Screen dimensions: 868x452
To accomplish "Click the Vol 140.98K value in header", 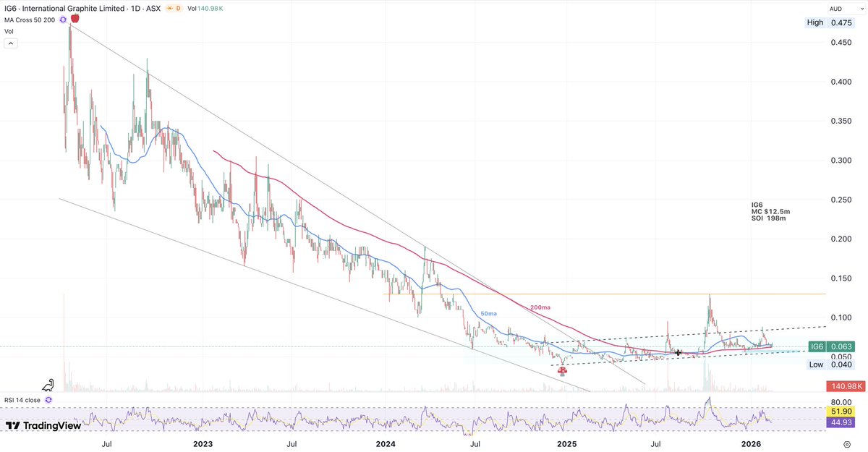I will point(204,8).
